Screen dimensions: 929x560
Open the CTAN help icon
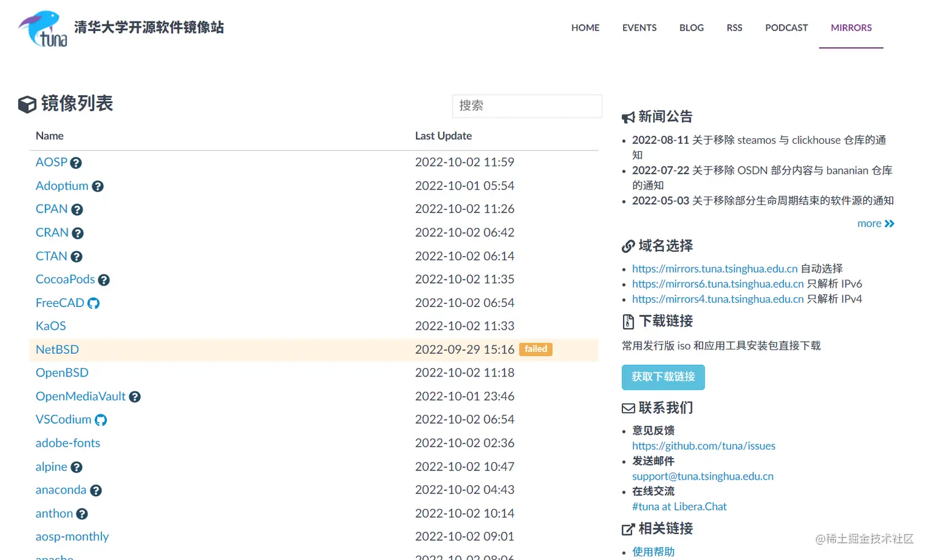pos(76,257)
